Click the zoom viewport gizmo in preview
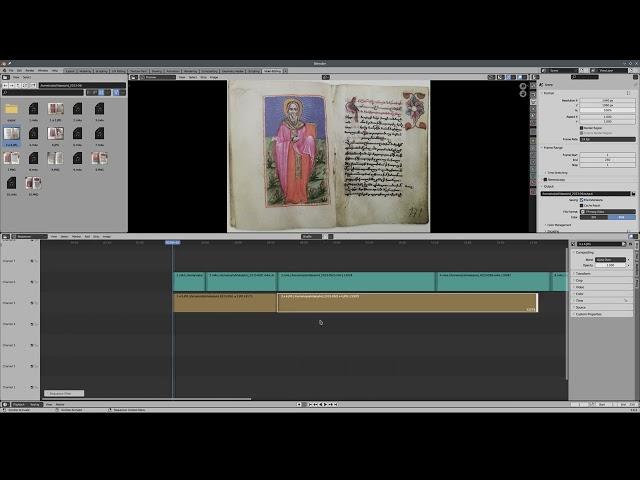This screenshot has width=640, height=480. (523, 86)
